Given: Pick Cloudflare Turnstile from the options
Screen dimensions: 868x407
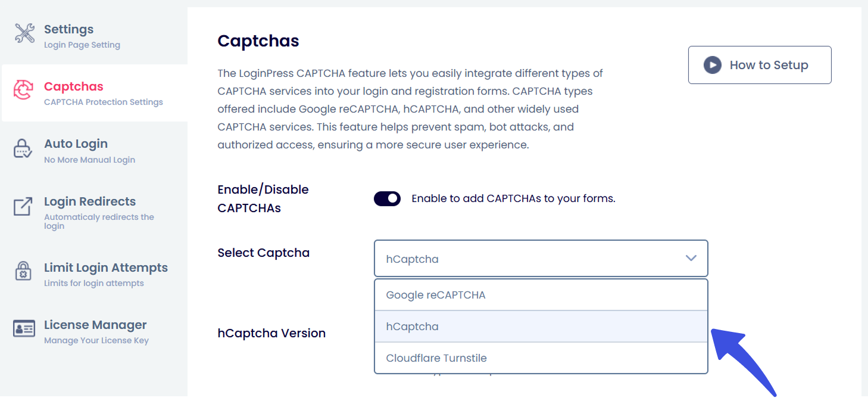Looking at the screenshot, I should [x=436, y=358].
